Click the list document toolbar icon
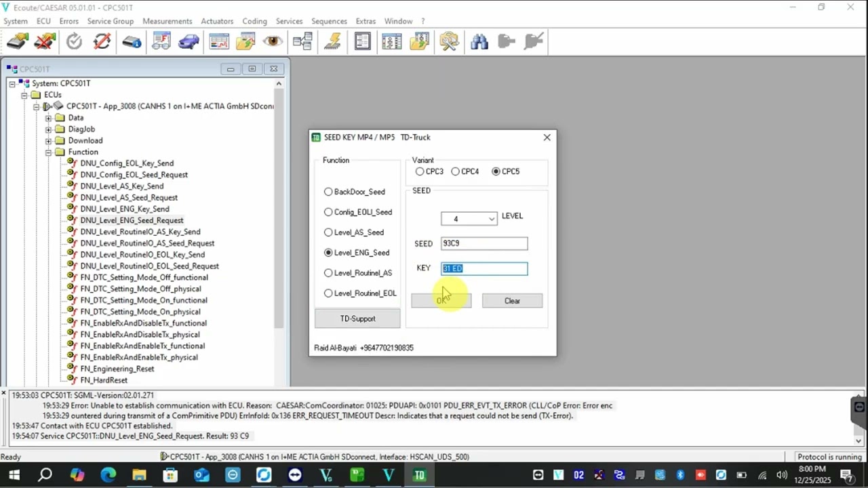The width and height of the screenshot is (868, 488). pos(362,42)
